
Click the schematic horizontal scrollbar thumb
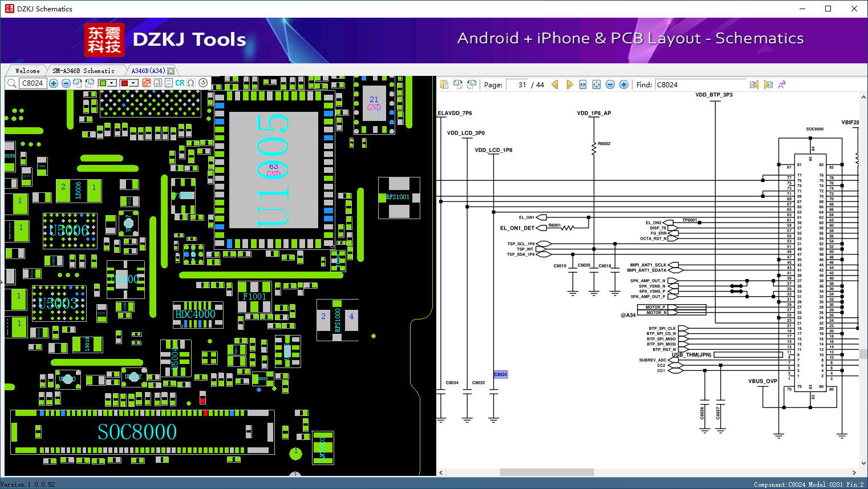pos(547,472)
